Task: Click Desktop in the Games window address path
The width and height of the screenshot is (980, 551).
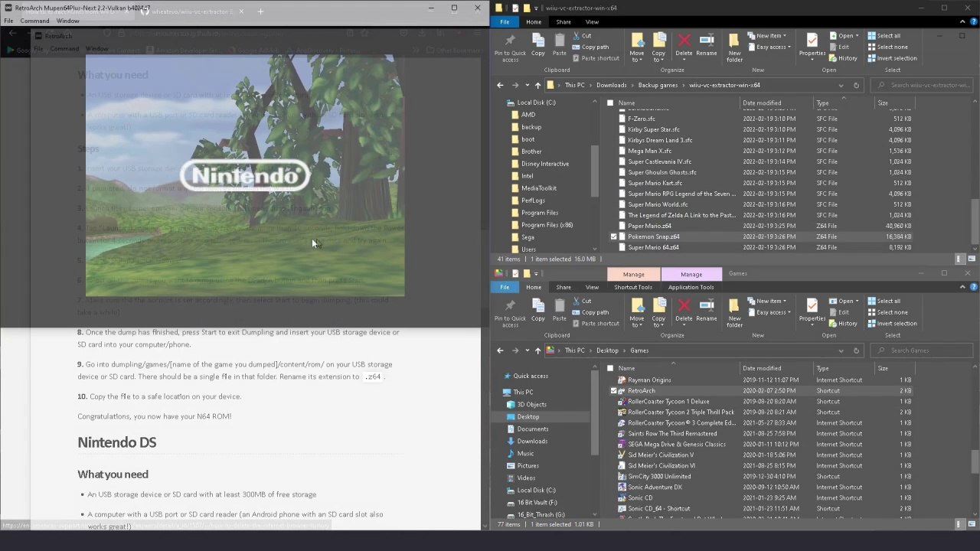Action: pyautogui.click(x=607, y=350)
